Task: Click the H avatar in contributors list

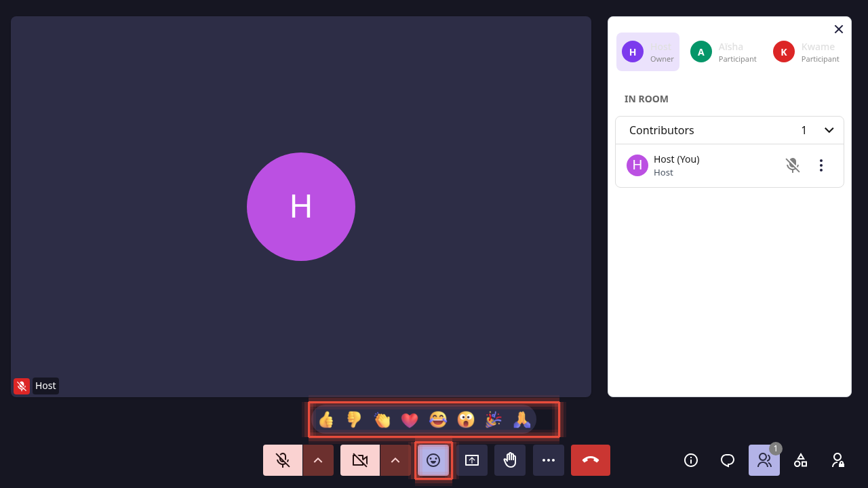Action: pyautogui.click(x=637, y=165)
